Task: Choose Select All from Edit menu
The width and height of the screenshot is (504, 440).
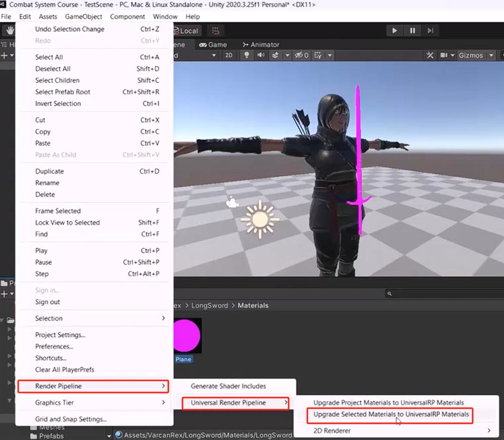Action: 93,57
